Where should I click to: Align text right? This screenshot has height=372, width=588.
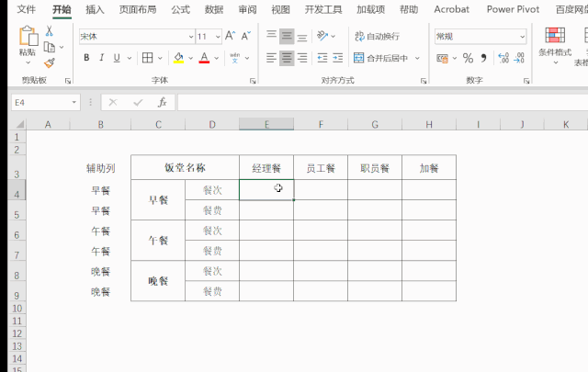point(302,58)
